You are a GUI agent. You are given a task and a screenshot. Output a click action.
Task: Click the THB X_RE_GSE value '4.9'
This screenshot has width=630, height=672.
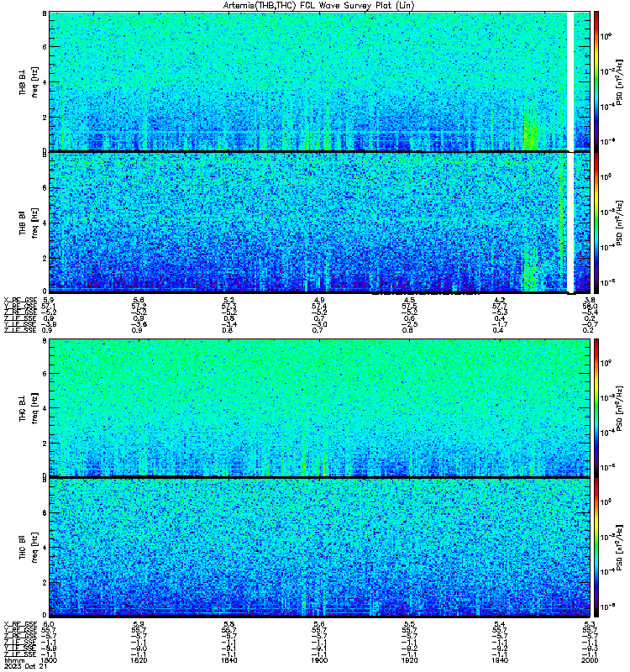pos(319,300)
